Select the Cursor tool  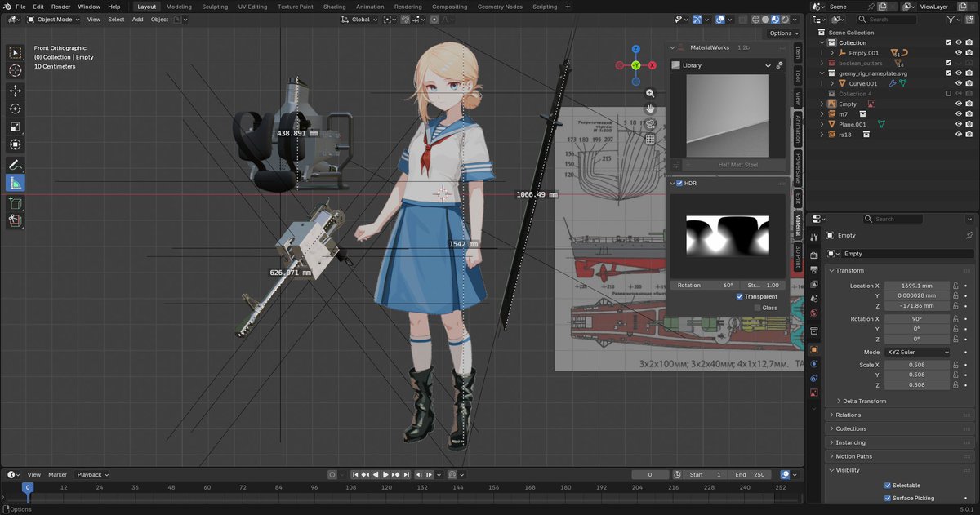(x=16, y=71)
